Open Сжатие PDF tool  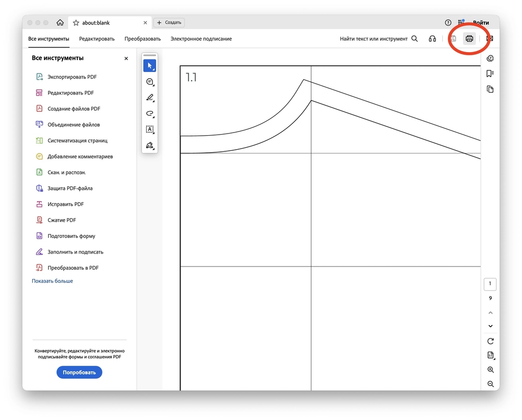pos(56,220)
